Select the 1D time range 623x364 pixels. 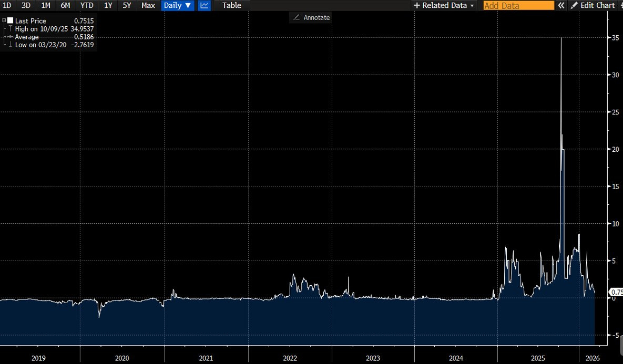pyautogui.click(x=7, y=5)
